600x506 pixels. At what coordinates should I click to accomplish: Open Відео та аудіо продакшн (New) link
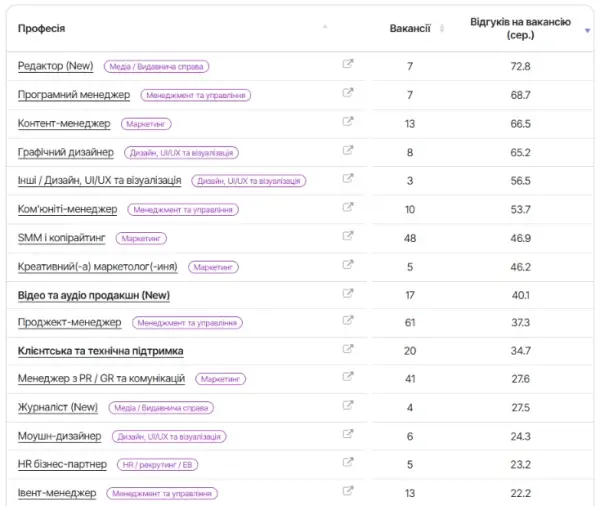(94, 295)
